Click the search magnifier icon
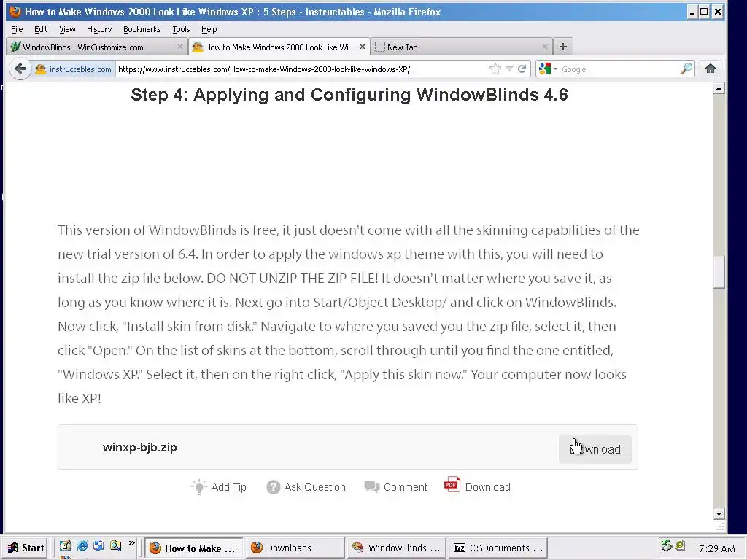Screen dimensions: 747x560 pyautogui.click(x=686, y=69)
